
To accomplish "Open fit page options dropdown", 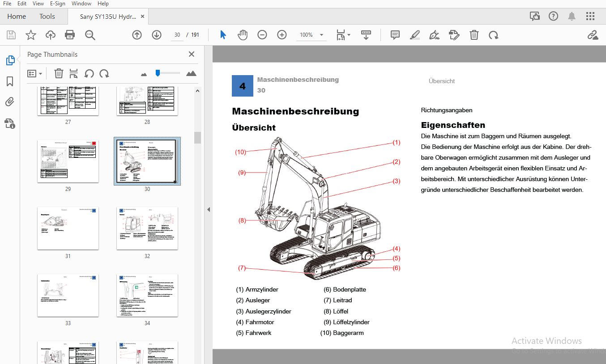I will point(343,35).
